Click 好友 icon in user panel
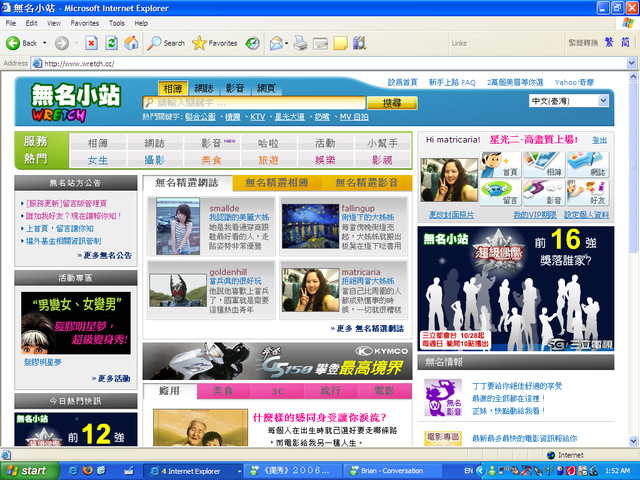 [588, 193]
